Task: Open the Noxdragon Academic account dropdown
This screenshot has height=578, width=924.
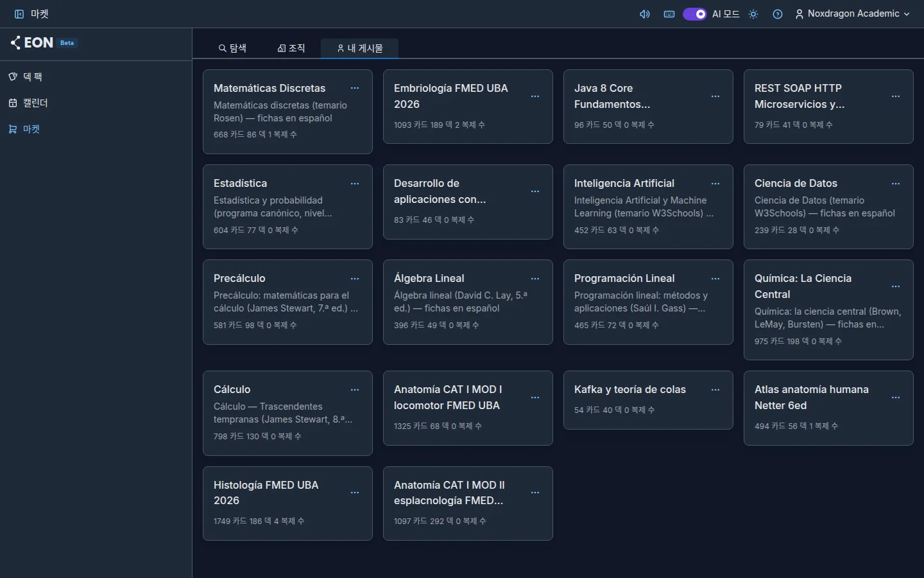Action: (x=853, y=14)
